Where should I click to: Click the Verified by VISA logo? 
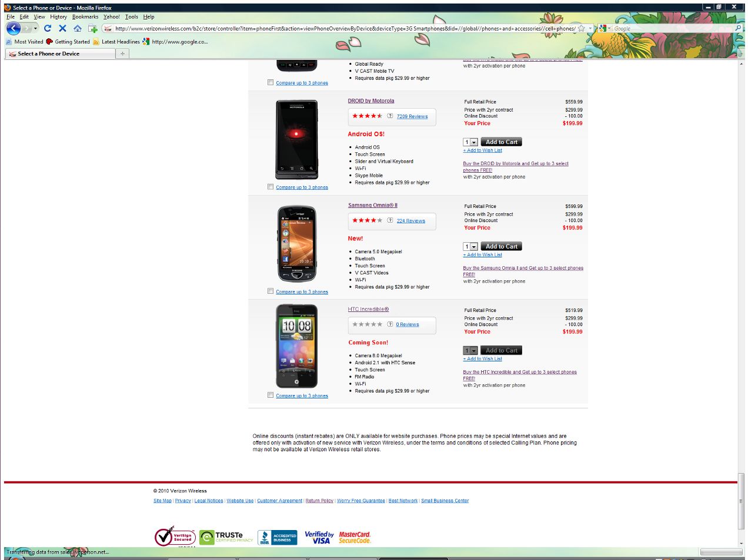tap(319, 537)
